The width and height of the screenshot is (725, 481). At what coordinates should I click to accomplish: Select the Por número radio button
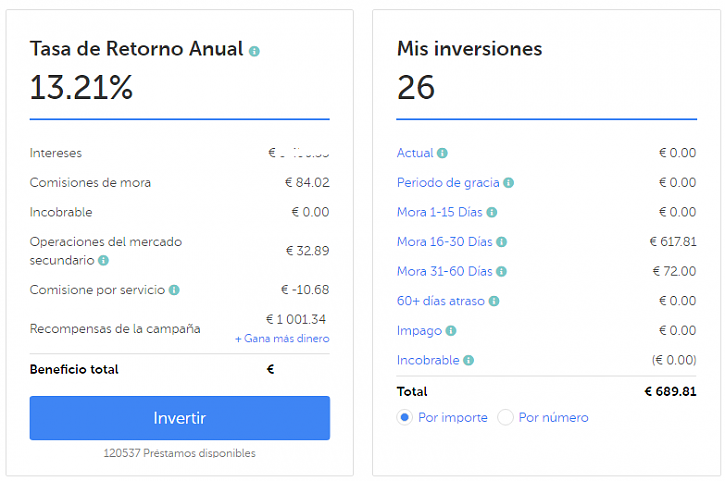[505, 418]
